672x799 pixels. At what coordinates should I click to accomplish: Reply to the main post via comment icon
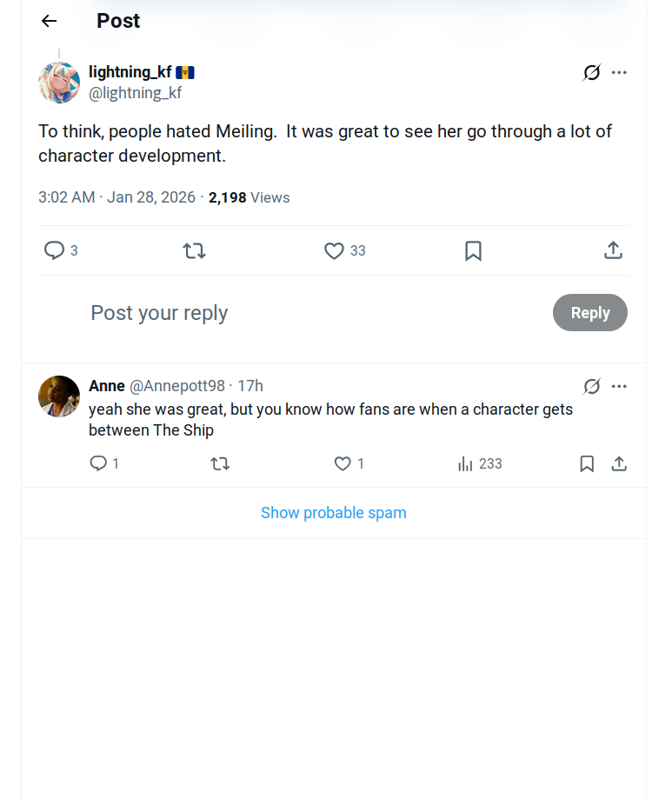point(55,250)
